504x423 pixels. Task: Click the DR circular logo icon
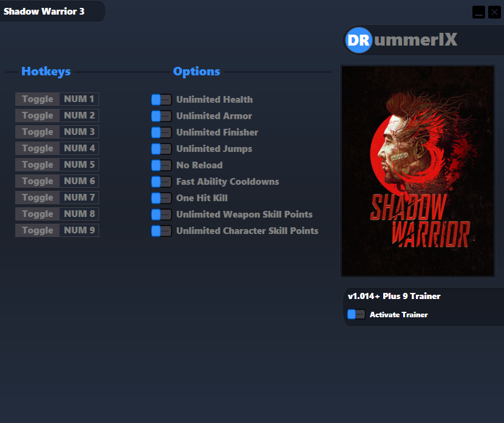click(x=359, y=40)
